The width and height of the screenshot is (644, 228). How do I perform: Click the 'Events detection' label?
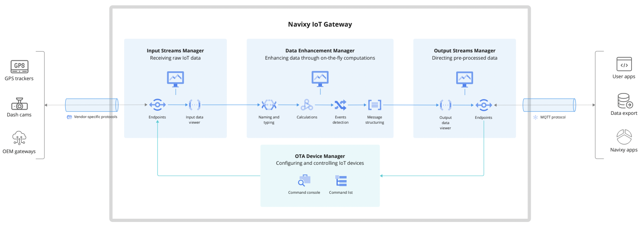click(x=341, y=120)
